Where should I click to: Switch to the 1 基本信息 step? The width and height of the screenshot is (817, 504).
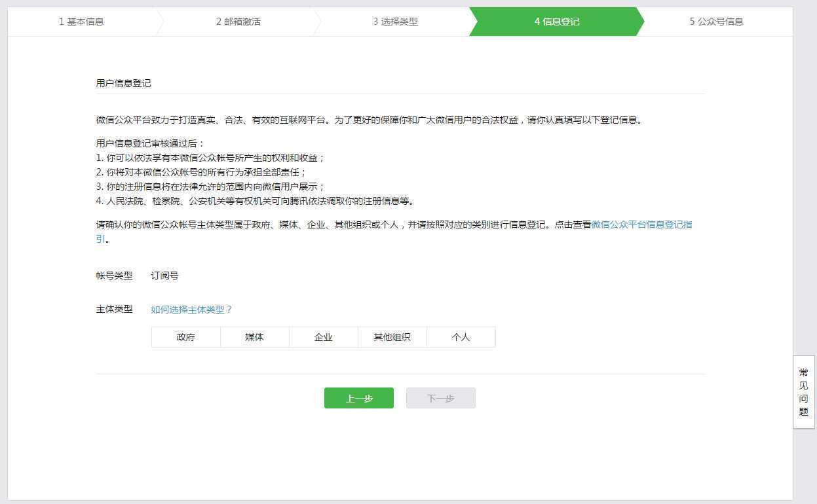[x=81, y=21]
